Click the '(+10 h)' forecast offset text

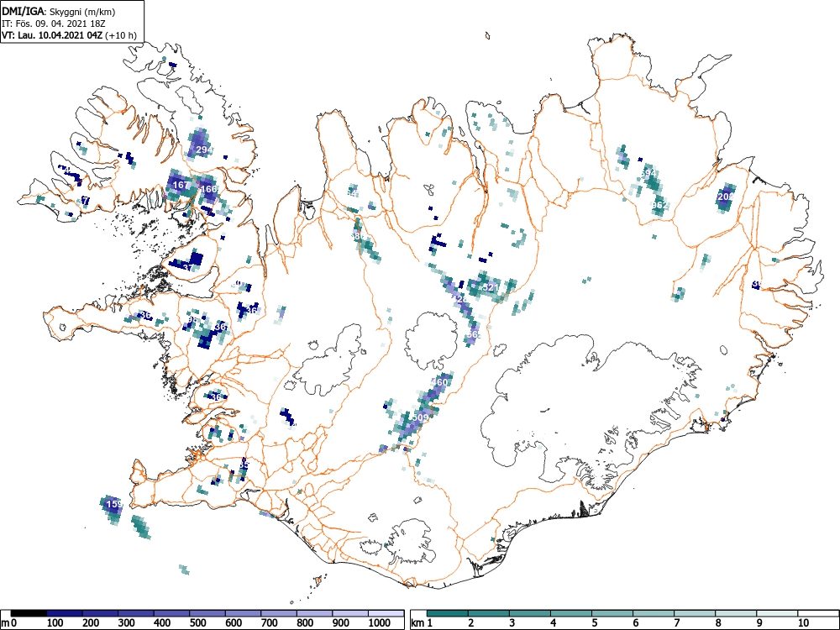(x=122, y=36)
